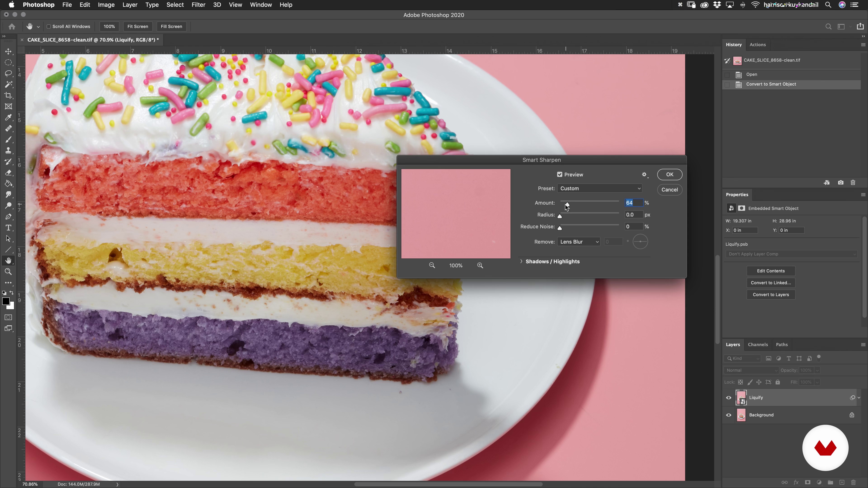Open the Hand tool preset picker arrow

tap(38, 27)
